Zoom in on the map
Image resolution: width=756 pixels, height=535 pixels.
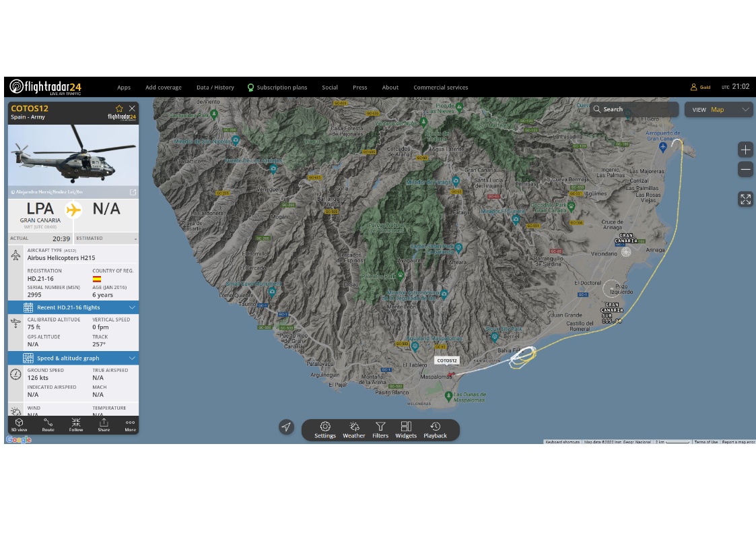coord(745,150)
